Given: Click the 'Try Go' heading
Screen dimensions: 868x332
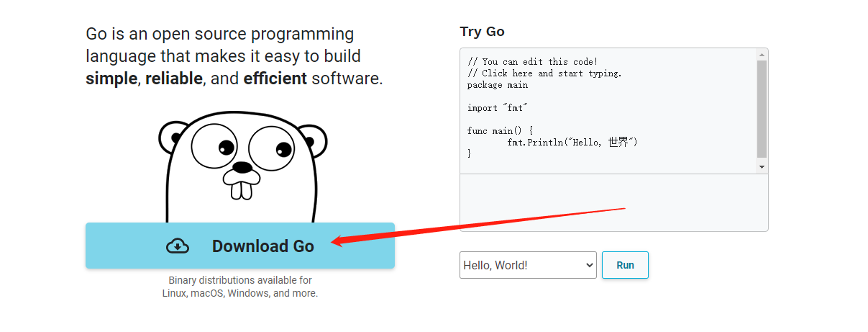Looking at the screenshot, I should [482, 32].
